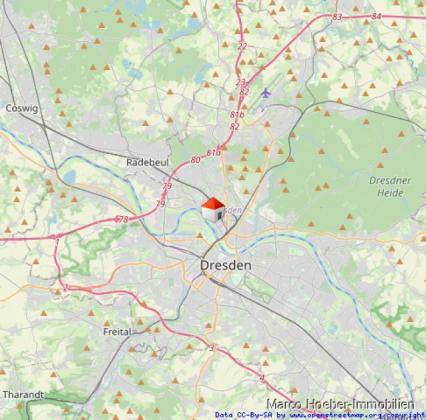The width and height of the screenshot is (426, 420).
Task: Click motorway junction number 3
Action: pos(212,348)
